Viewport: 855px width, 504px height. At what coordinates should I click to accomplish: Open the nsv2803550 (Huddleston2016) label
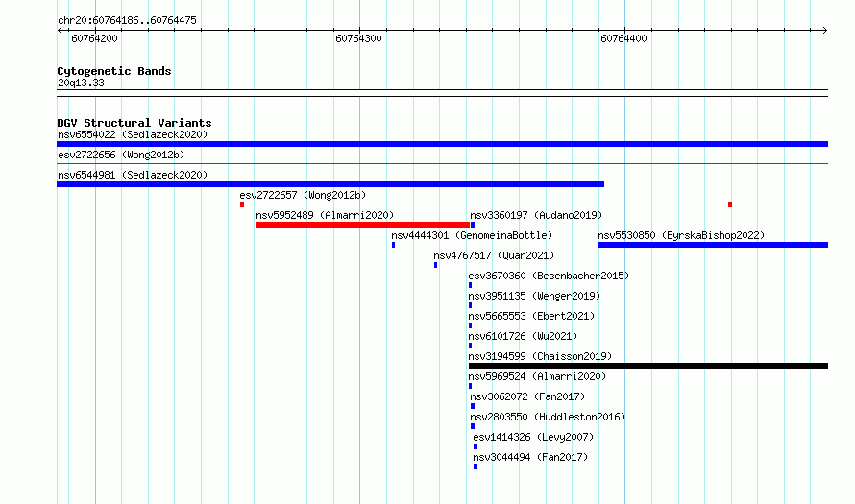pos(548,417)
